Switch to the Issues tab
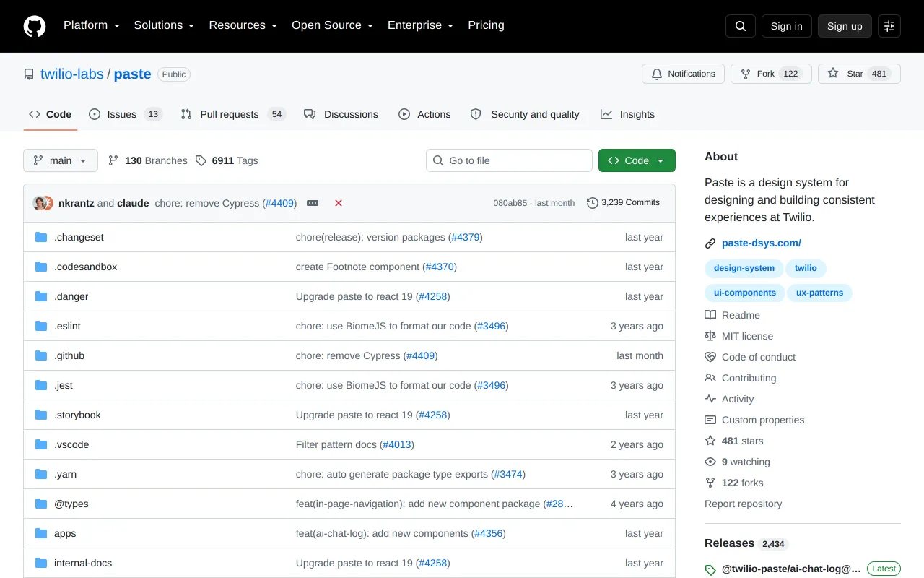Image resolution: width=924 pixels, height=578 pixels. pyautogui.click(x=126, y=114)
